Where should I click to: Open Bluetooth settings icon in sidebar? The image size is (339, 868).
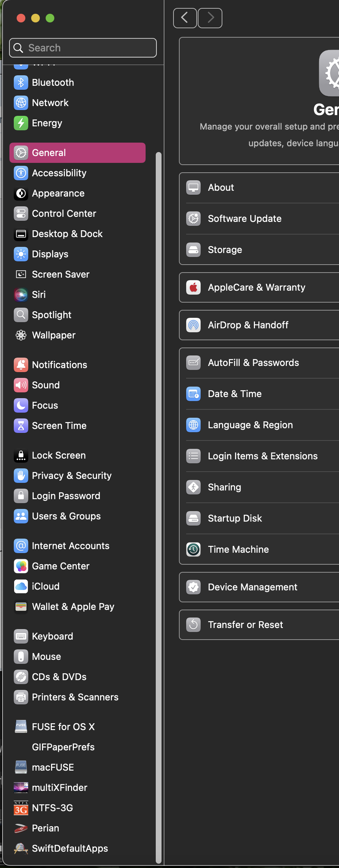click(x=21, y=83)
